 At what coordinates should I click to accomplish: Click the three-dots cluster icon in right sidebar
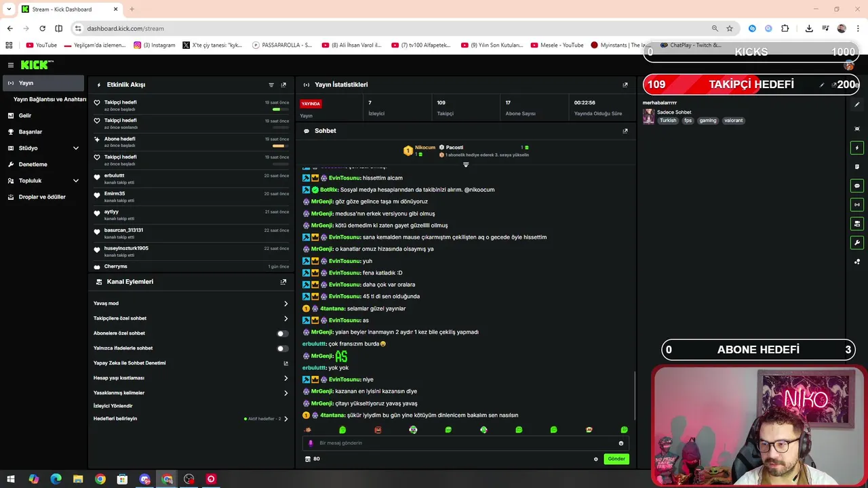click(857, 262)
